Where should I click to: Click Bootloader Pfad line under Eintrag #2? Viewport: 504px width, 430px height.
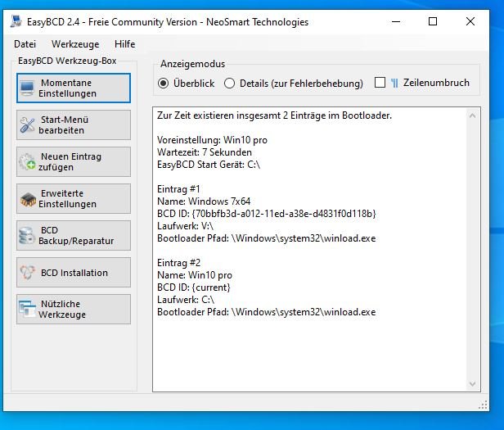[x=267, y=312]
